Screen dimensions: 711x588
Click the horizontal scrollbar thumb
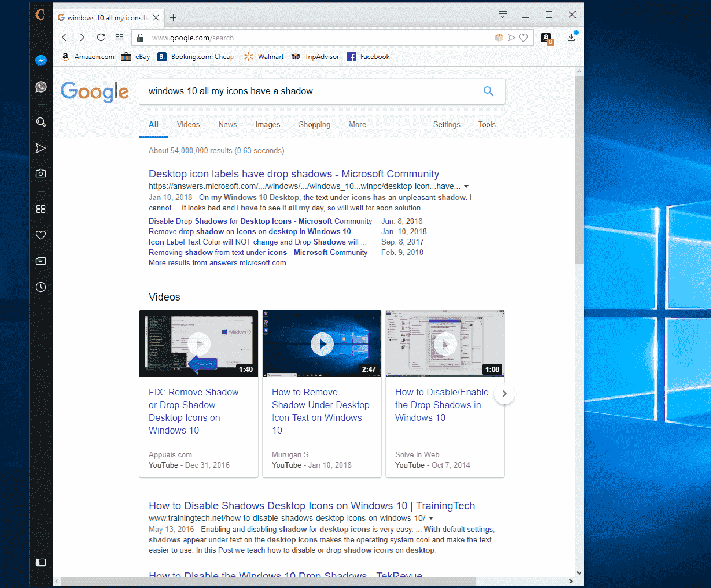pos(268,581)
